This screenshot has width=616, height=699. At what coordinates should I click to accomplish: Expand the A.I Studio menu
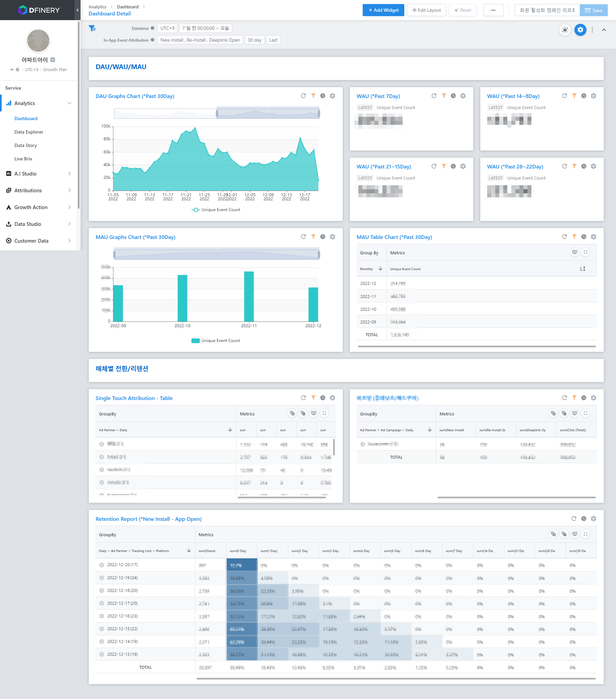point(39,174)
